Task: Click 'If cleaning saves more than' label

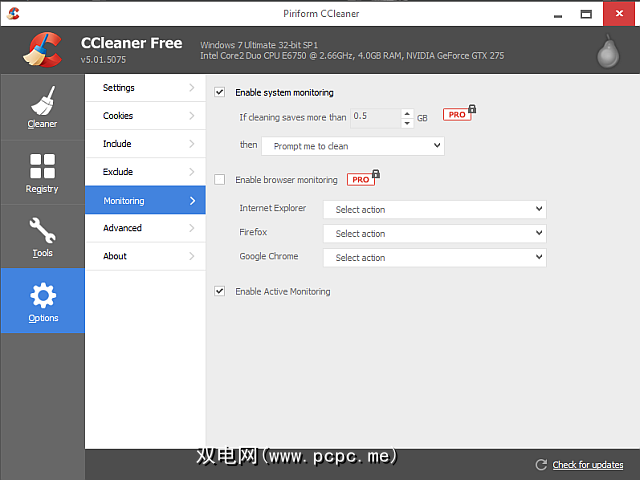Action: (x=293, y=118)
